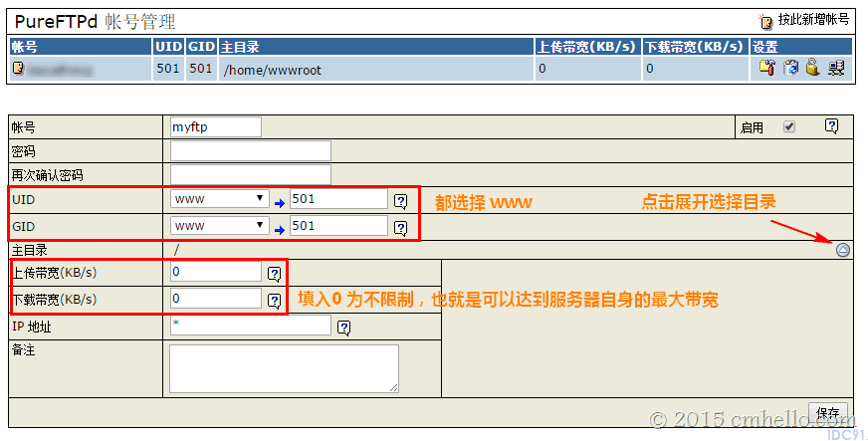Click the GID column header
Screen dimensions: 868x441
point(201,47)
